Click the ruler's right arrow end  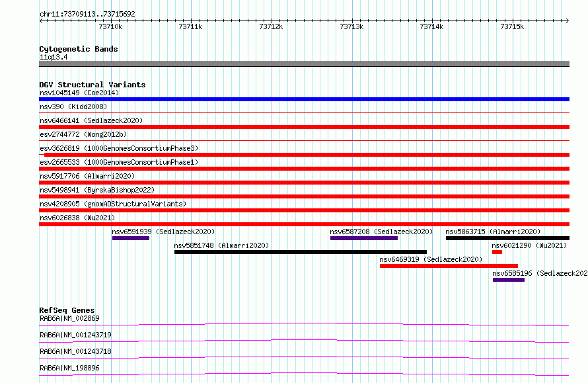click(x=568, y=21)
